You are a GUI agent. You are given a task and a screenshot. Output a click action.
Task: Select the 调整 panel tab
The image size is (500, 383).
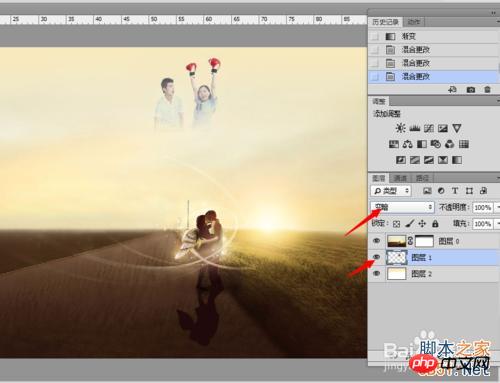click(379, 101)
